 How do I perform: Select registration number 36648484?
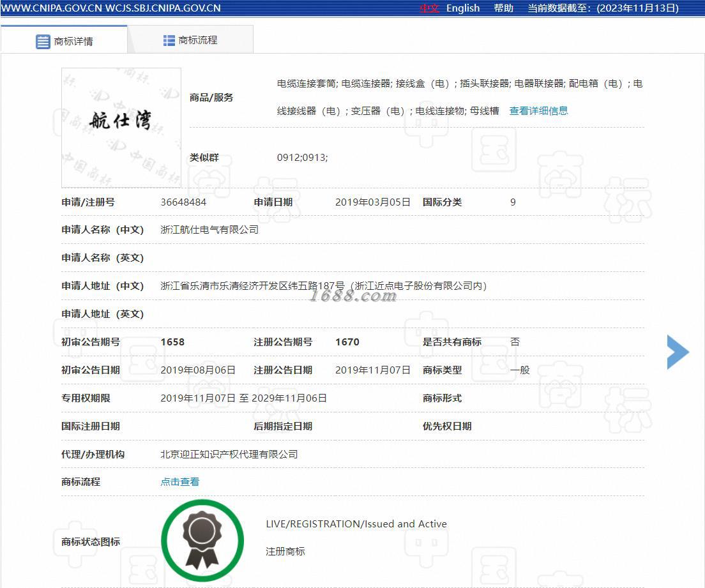click(x=183, y=202)
